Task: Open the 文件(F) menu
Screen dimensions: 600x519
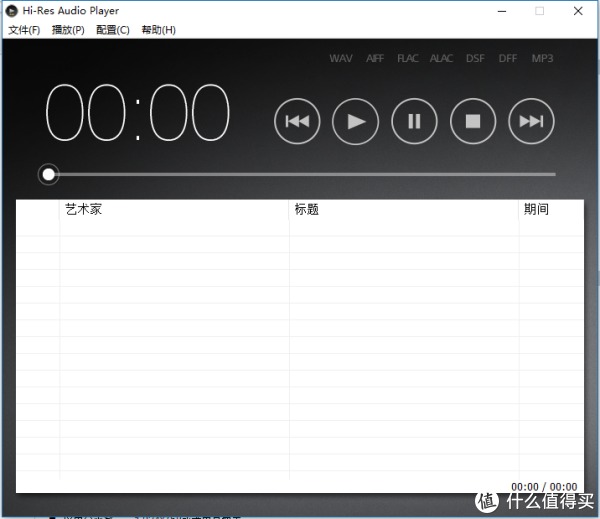Action: (x=24, y=30)
